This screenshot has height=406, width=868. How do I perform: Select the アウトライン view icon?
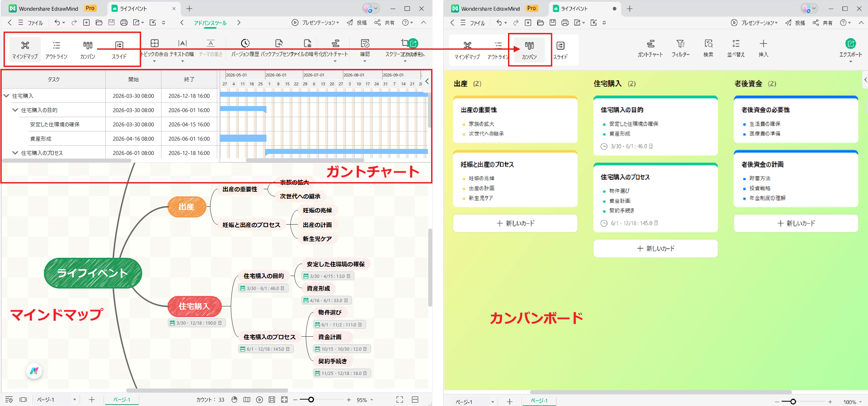(x=56, y=49)
